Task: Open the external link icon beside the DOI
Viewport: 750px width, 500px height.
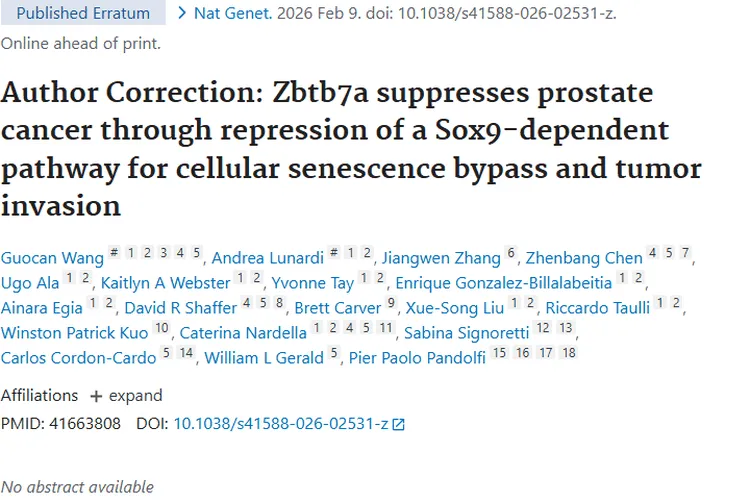Action: click(x=399, y=424)
